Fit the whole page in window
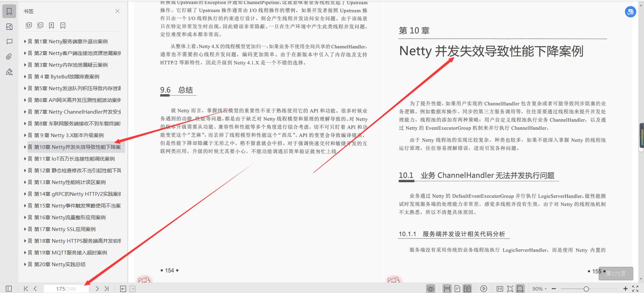This screenshot has height=293, width=644. click(510, 289)
